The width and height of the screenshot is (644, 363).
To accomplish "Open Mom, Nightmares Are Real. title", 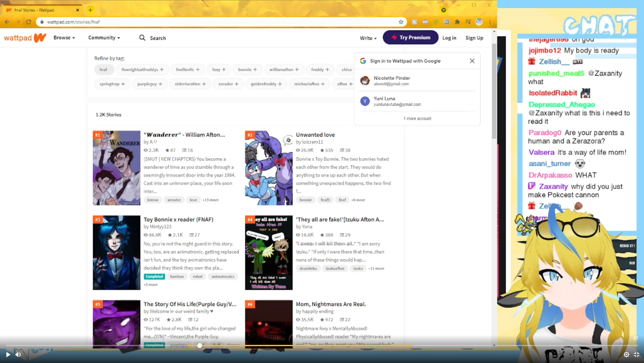I will (331, 304).
